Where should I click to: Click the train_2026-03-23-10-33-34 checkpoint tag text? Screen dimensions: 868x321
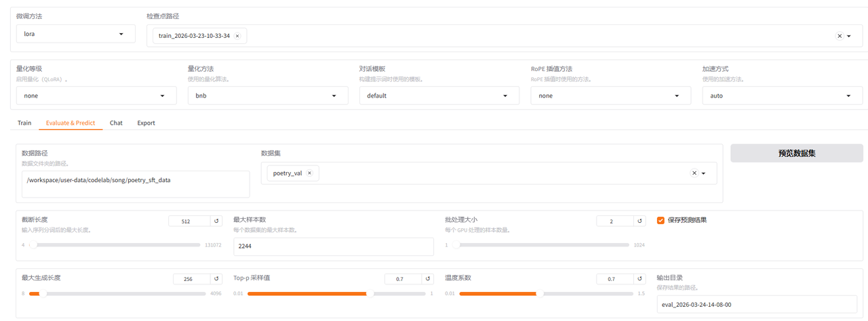[194, 36]
